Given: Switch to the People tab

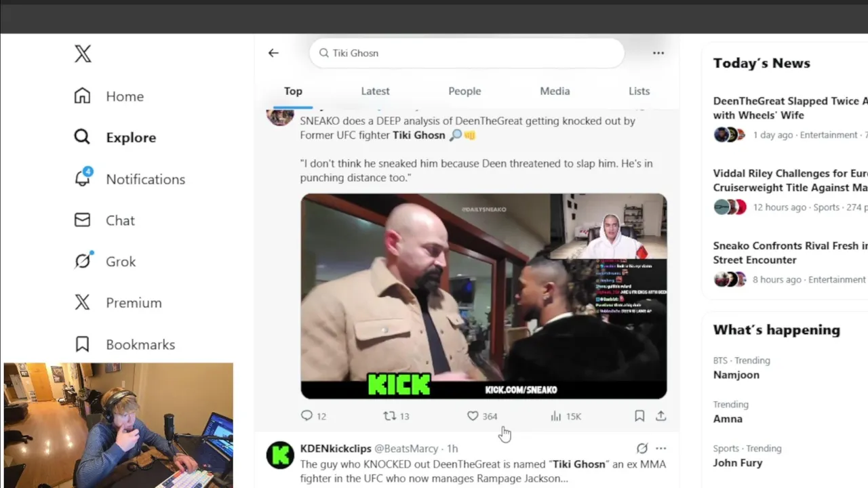Looking at the screenshot, I should click(465, 91).
